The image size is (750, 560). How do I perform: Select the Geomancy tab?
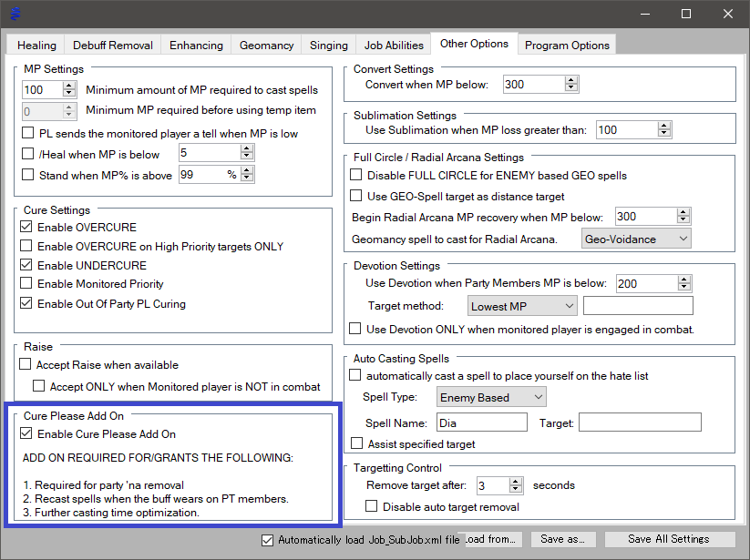266,46
